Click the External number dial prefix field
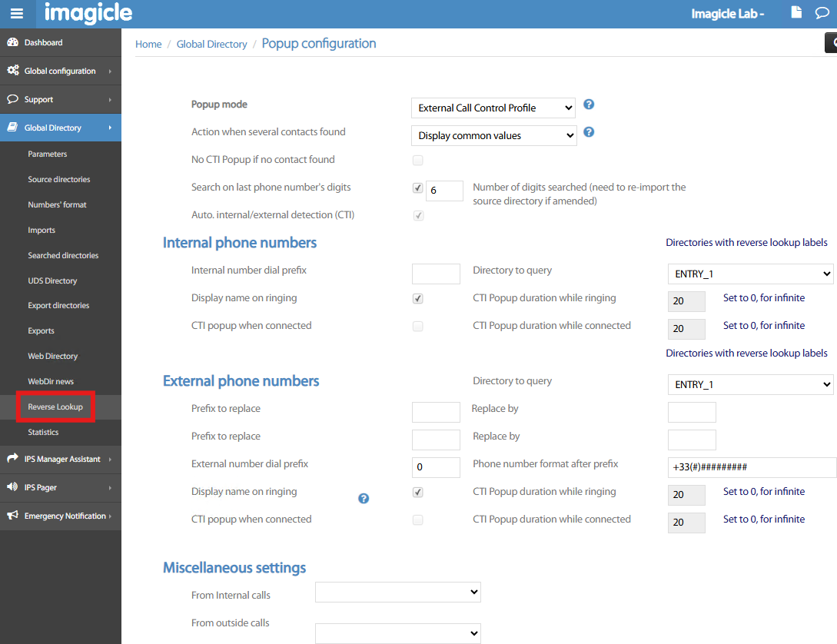This screenshot has height=644, width=837. point(436,467)
